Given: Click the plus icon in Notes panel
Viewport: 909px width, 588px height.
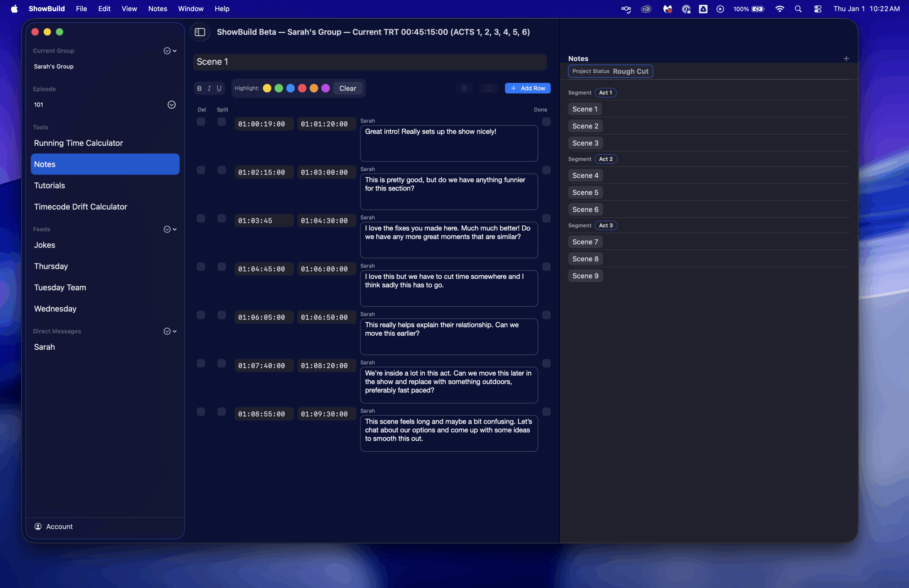Looking at the screenshot, I should click(846, 59).
